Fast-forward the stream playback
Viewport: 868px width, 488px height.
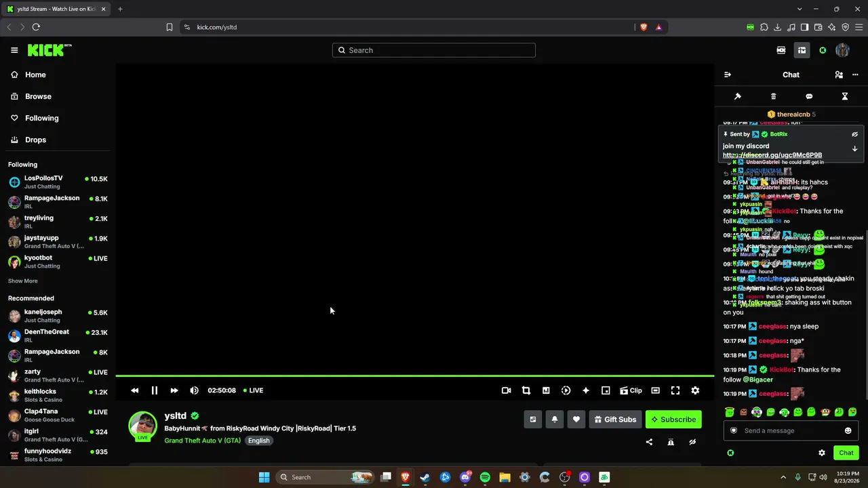(174, 390)
